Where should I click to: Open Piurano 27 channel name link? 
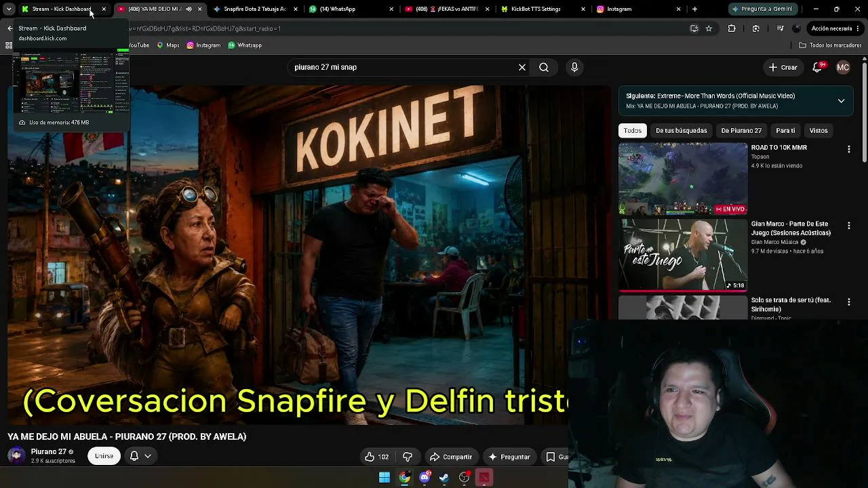click(49, 451)
